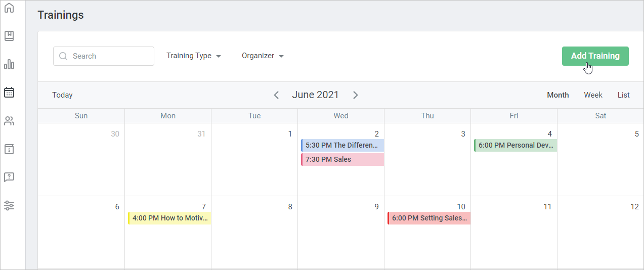Expand the Training Type dropdown
644x270 pixels.
pyautogui.click(x=194, y=56)
